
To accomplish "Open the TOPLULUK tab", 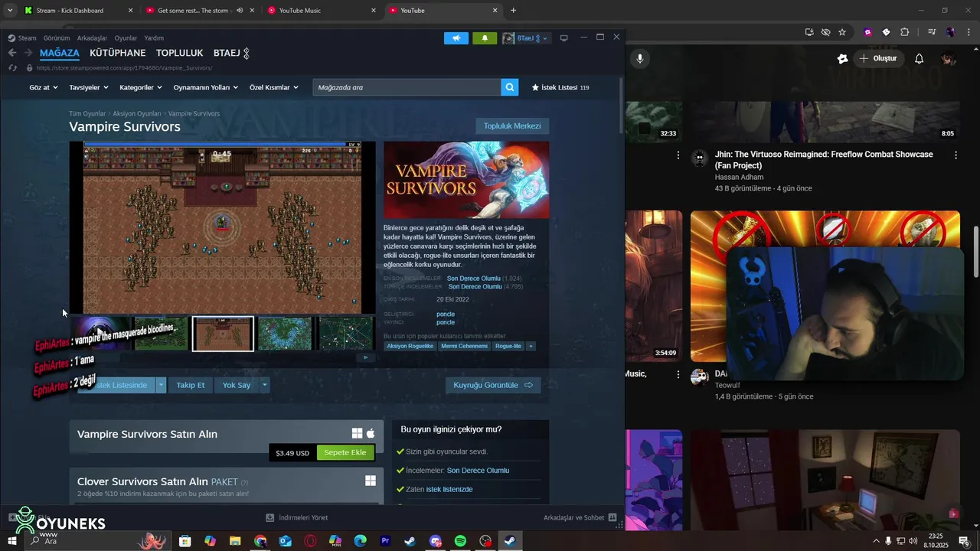I will tap(179, 53).
